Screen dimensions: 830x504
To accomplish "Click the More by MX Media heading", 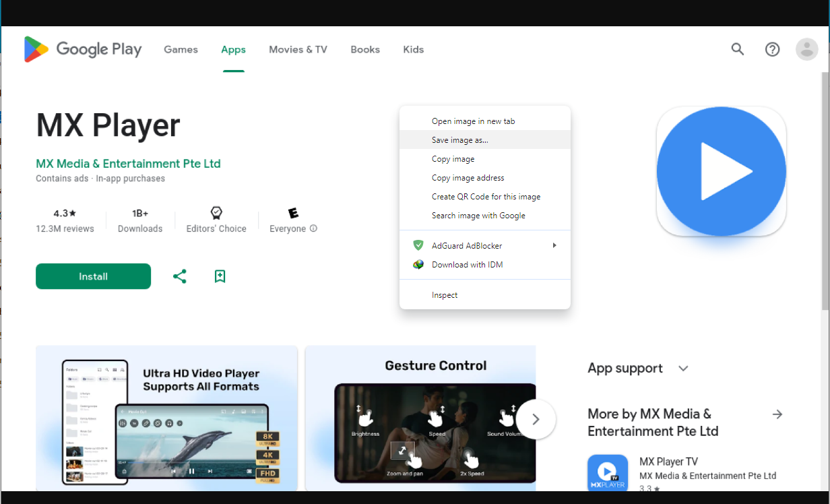I will pyautogui.click(x=653, y=422).
